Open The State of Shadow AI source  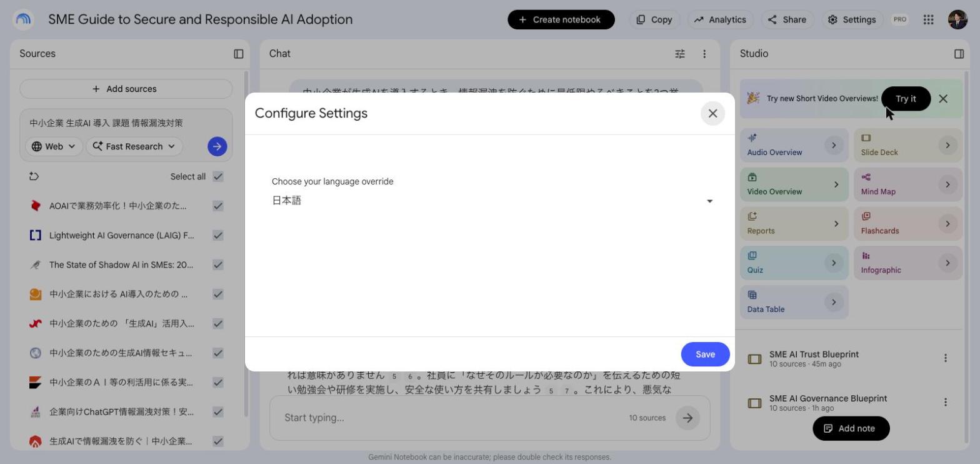(x=121, y=265)
